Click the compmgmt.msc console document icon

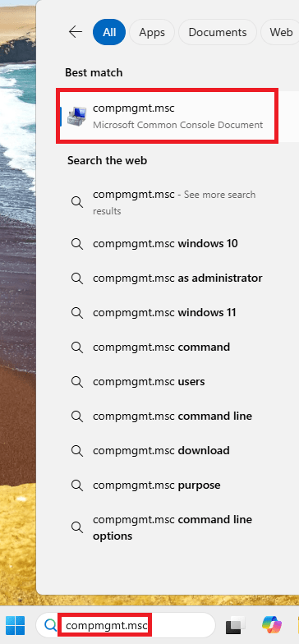pos(77,117)
